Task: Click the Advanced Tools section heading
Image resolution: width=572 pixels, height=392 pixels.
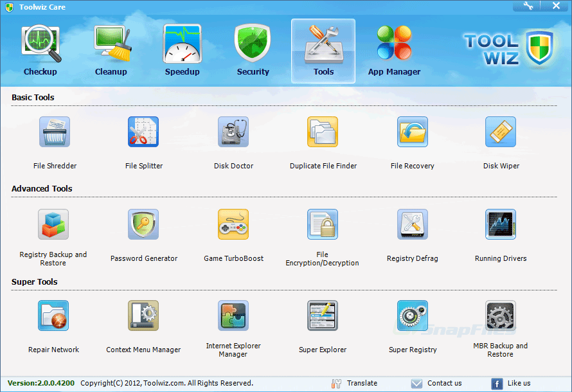Action: (x=42, y=189)
